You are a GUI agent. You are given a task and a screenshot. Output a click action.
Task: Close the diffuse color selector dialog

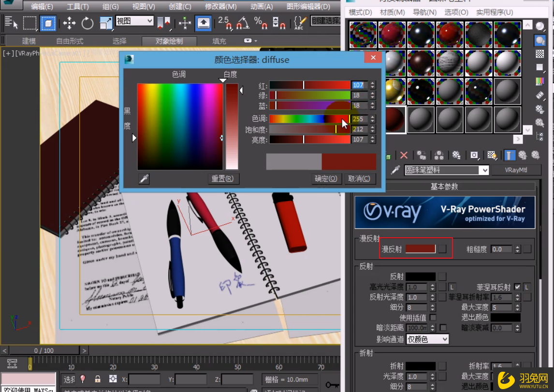[x=373, y=58]
